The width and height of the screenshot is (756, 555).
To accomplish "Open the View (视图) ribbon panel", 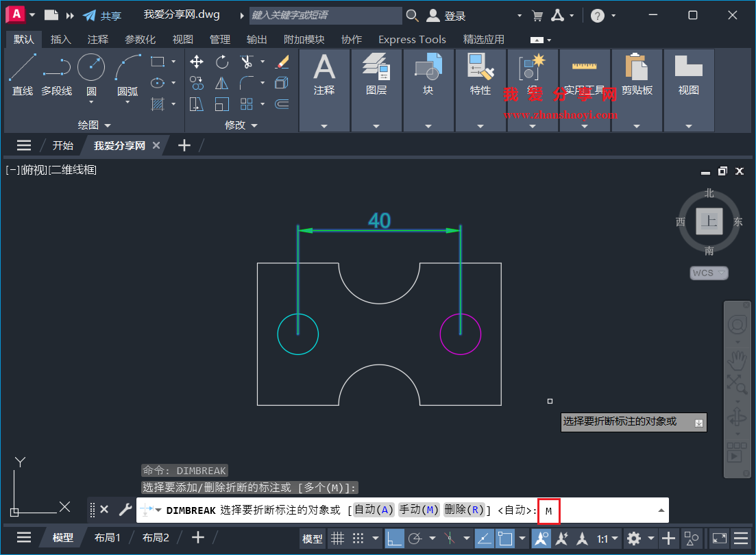I will coord(689,90).
